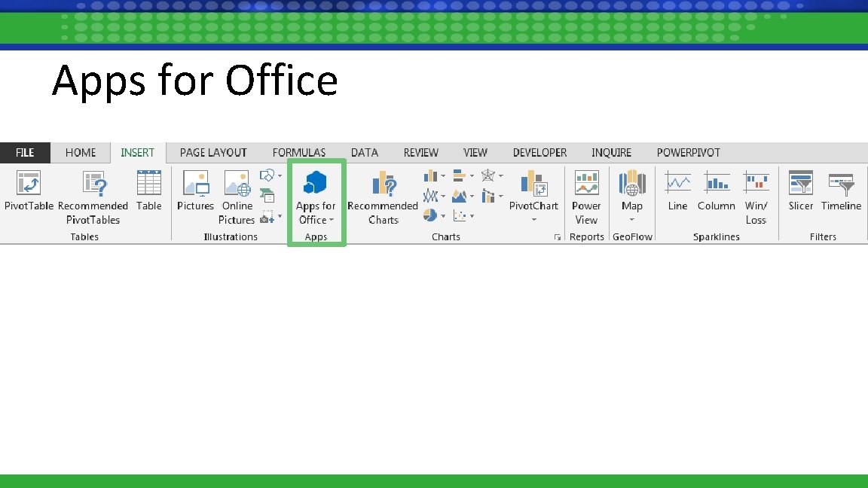The width and height of the screenshot is (868, 488).
Task: Expand the Shapes dropdown arrow
Action: 280,176
